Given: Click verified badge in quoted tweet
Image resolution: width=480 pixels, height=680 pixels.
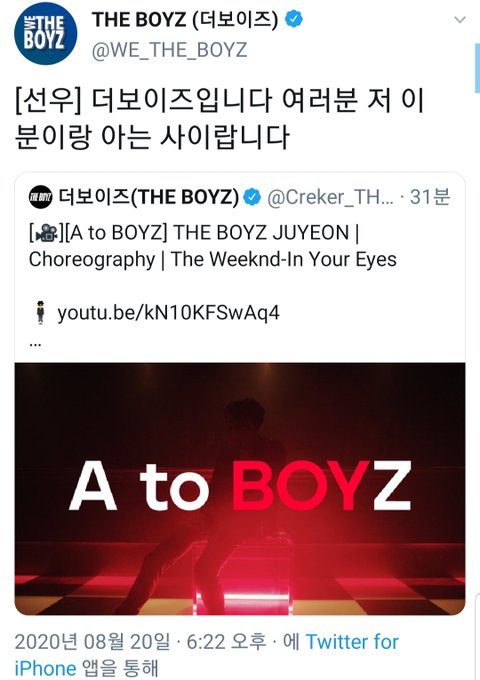Looking at the screenshot, I should pyautogui.click(x=252, y=197).
